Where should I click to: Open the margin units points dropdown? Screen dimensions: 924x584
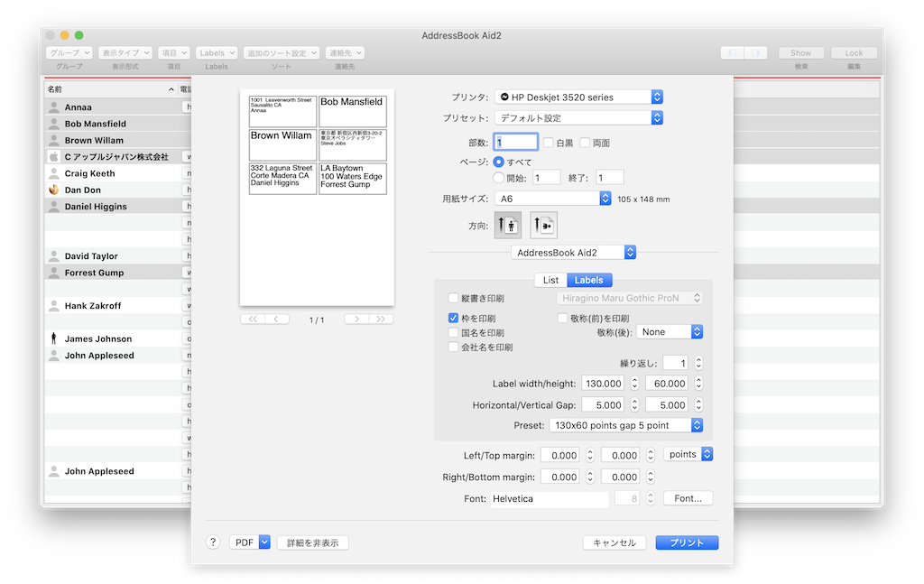click(688, 454)
